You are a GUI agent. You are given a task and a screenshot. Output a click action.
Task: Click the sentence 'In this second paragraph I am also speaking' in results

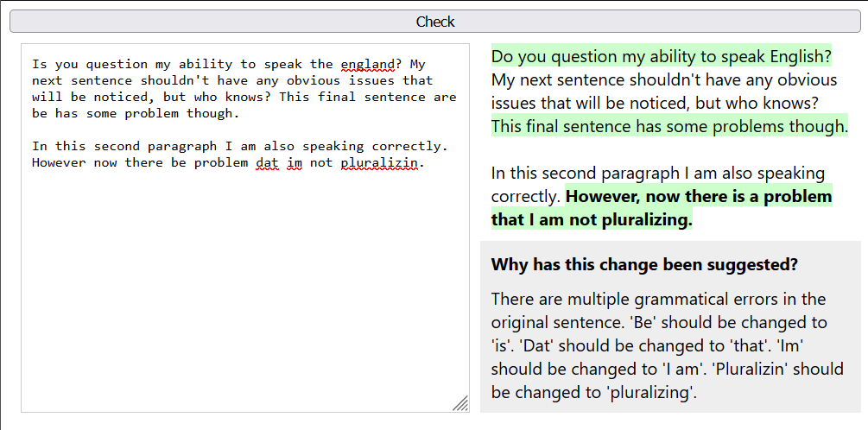[657, 174]
